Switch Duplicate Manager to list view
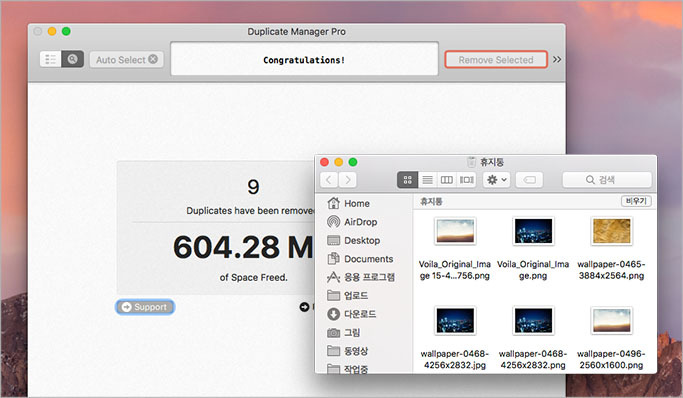The height and width of the screenshot is (398, 683). pos(51,59)
